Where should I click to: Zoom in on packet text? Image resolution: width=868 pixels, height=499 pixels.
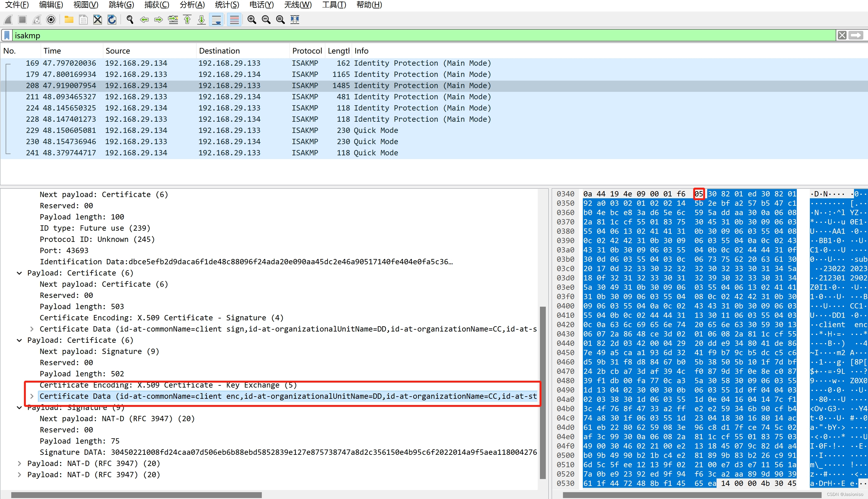coord(252,20)
